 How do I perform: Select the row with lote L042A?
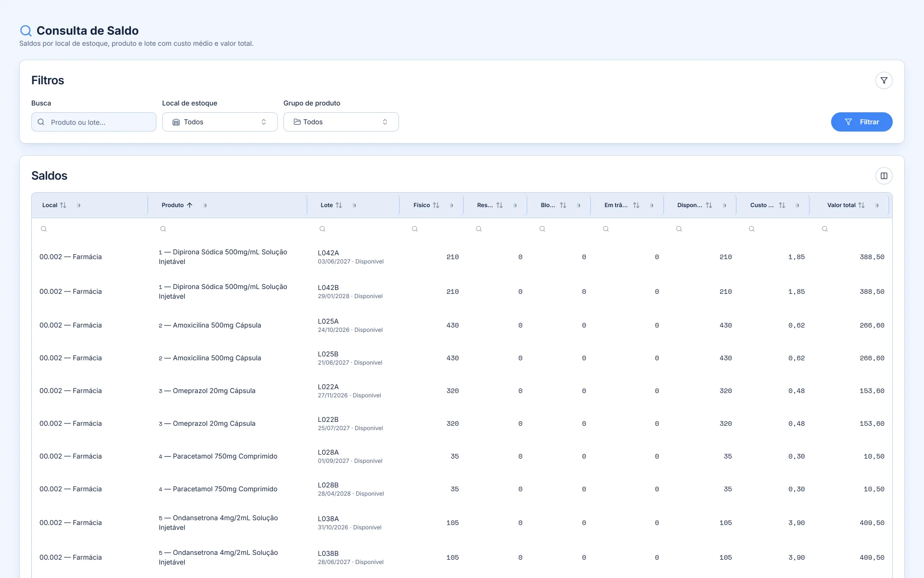(x=462, y=257)
